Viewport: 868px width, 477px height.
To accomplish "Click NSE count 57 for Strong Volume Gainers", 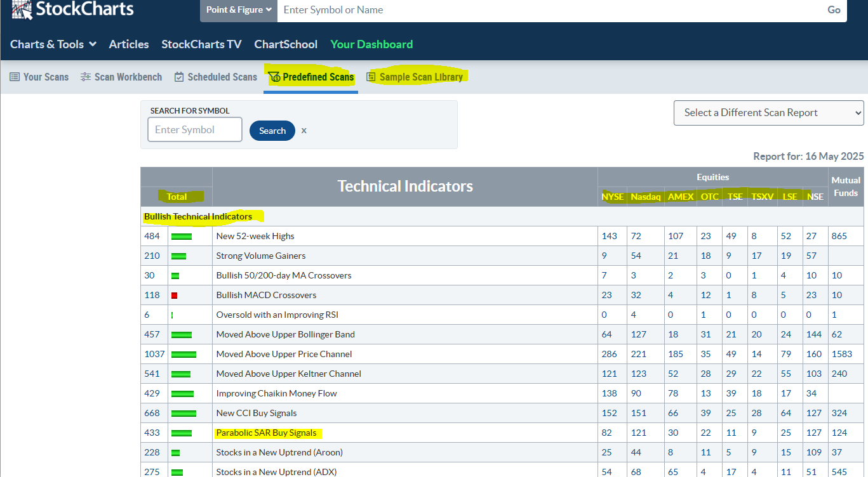I will pos(811,256).
